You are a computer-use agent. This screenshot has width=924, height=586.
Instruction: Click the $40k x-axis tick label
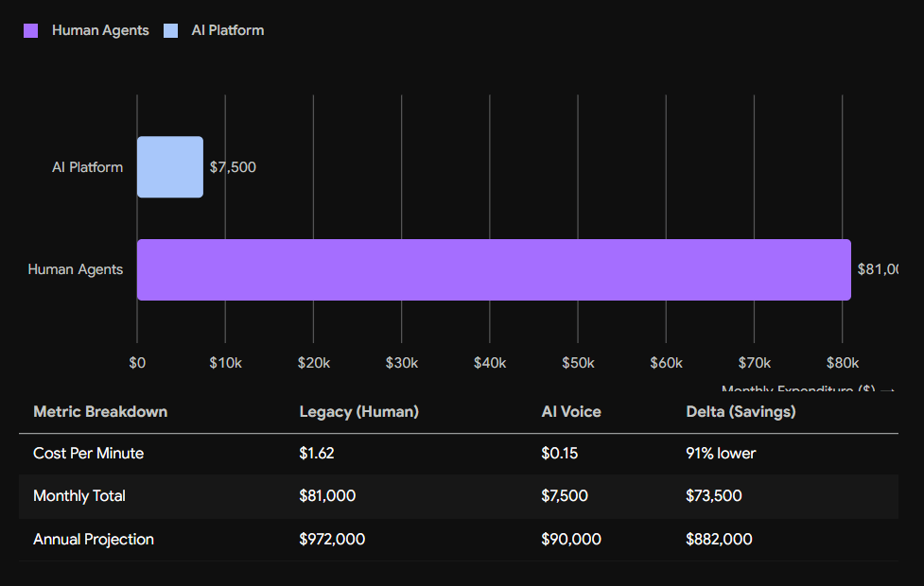click(x=490, y=363)
